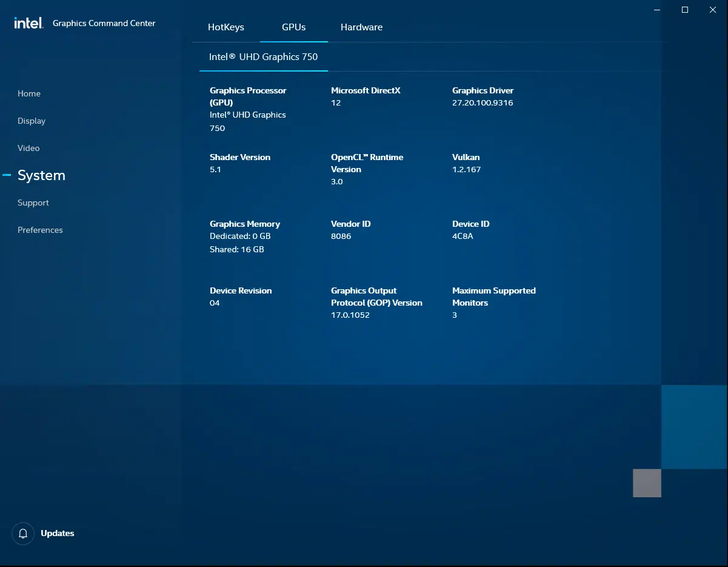The image size is (728, 567).
Task: Click the Updates label
Action: 58,534
